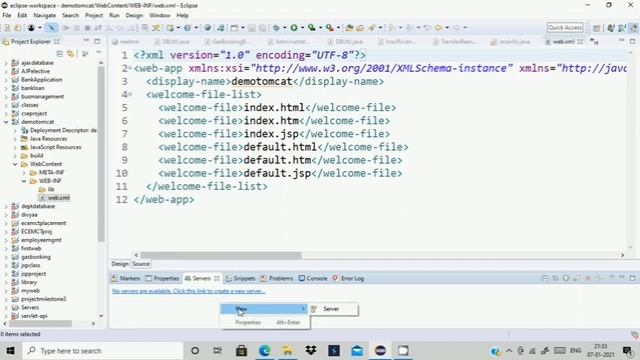Open the Properties view tab
The height and width of the screenshot is (360, 640).
[162, 278]
